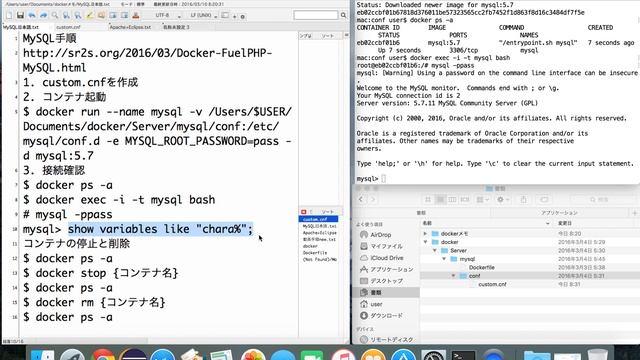Click the search magnifier button beside search field
Image resolution: width=640 pixels, height=360 pixels.
(343, 15)
